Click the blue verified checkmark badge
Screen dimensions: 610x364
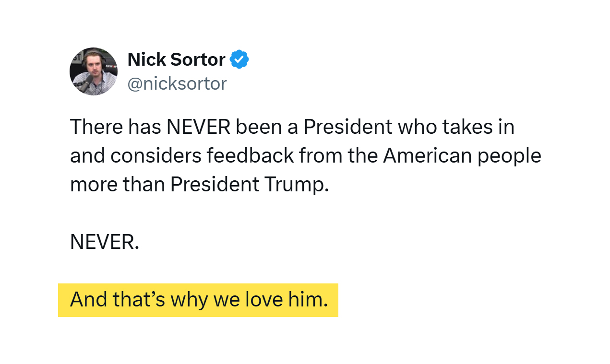(x=239, y=59)
